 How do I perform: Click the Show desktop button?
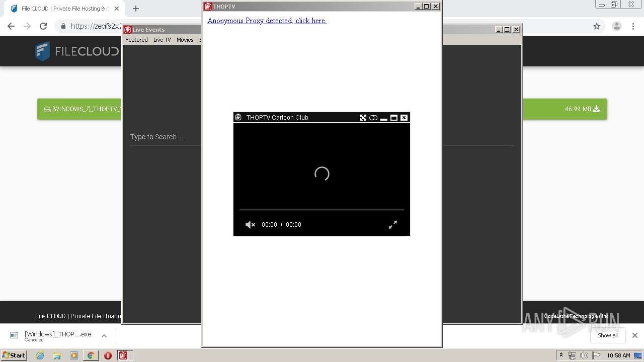point(638,355)
